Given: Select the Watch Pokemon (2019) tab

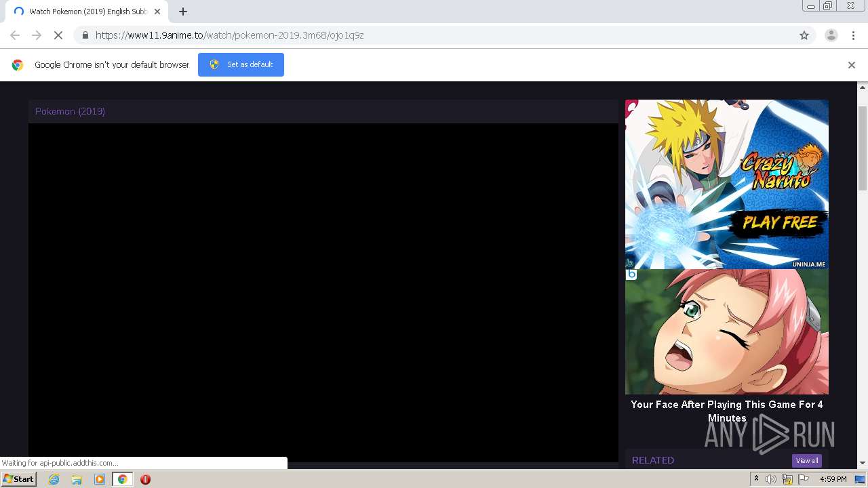Looking at the screenshot, I should [x=87, y=12].
